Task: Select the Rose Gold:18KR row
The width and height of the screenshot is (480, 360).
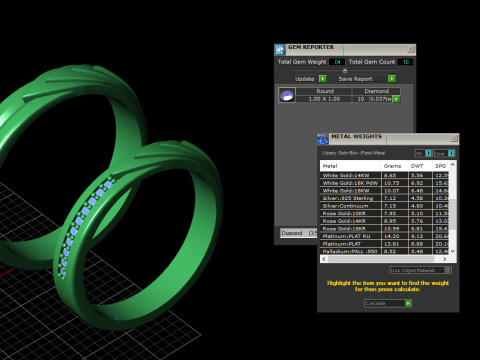Action: [x=385, y=229]
